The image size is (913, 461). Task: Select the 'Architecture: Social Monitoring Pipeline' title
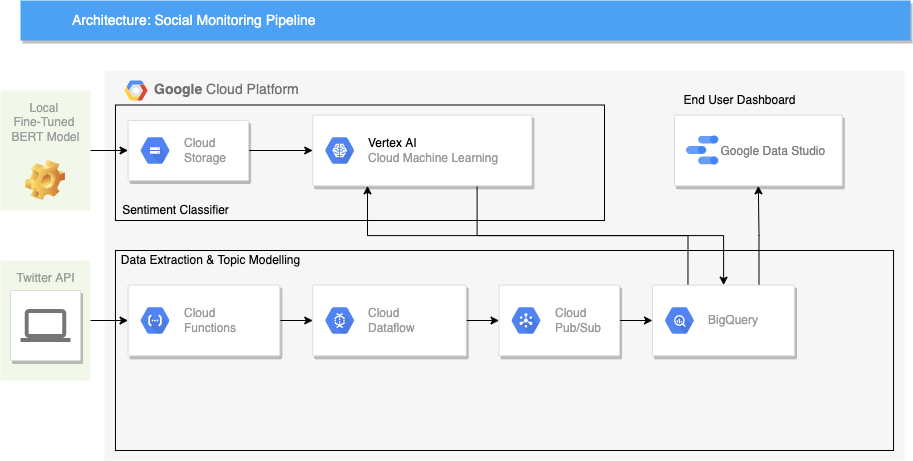pyautogui.click(x=193, y=21)
